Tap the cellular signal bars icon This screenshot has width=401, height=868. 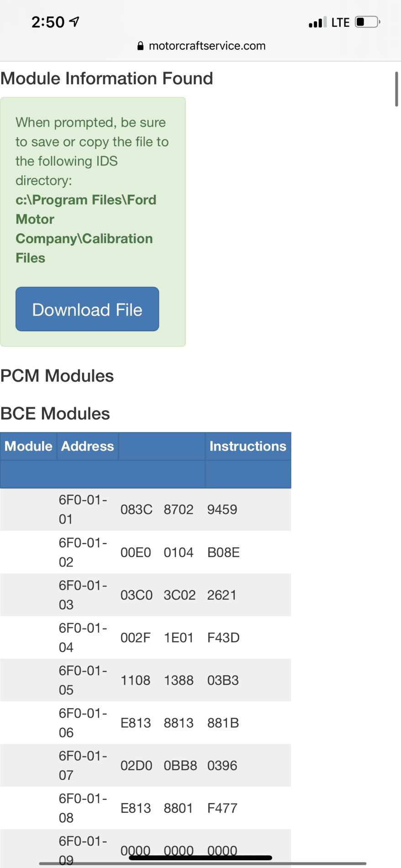tap(317, 22)
